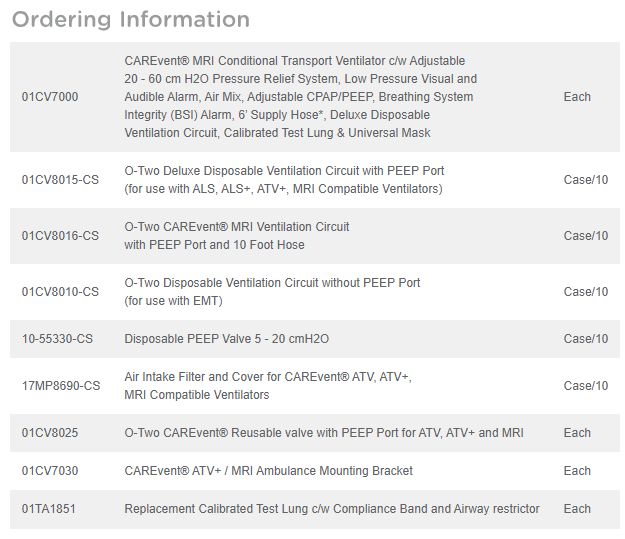Click part number 01TA1851

click(x=49, y=509)
